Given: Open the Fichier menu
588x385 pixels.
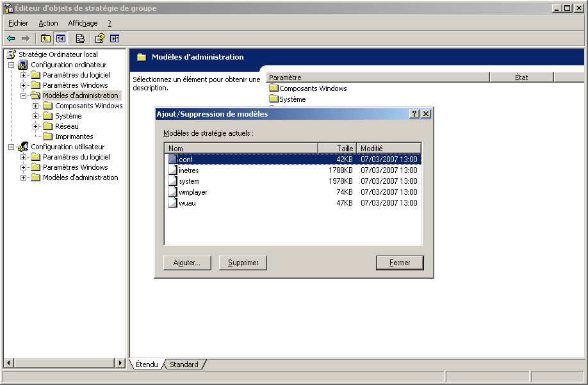Looking at the screenshot, I should (19, 23).
